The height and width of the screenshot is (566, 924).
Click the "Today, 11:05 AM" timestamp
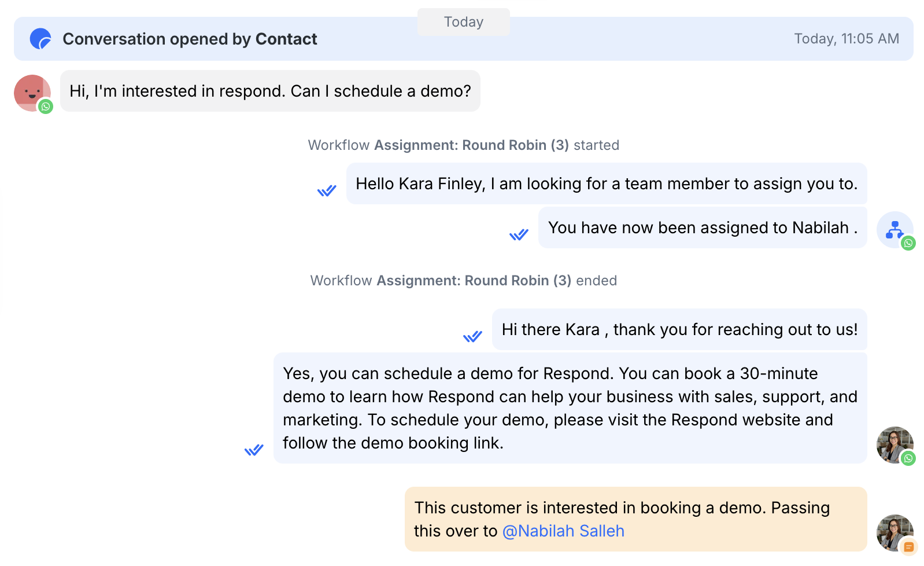(x=846, y=39)
